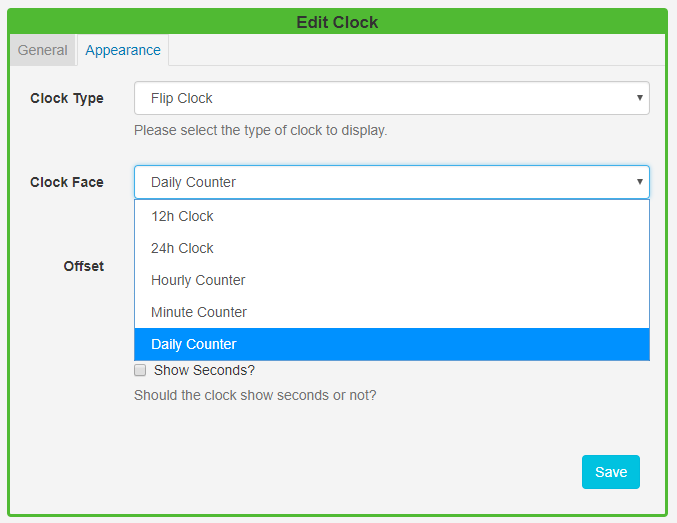Click the Offset field label
The width and height of the screenshot is (677, 523).
(x=84, y=266)
